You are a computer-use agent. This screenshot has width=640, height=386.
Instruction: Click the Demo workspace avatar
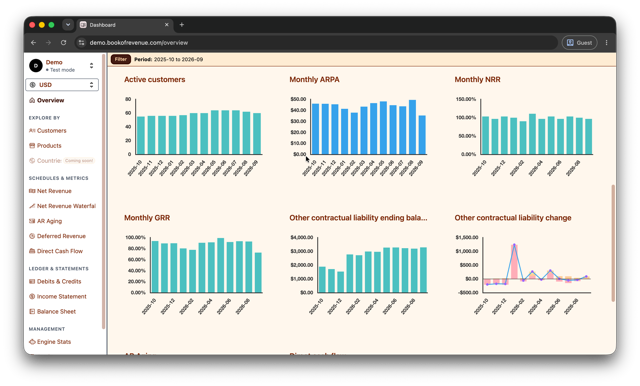pyautogui.click(x=36, y=66)
